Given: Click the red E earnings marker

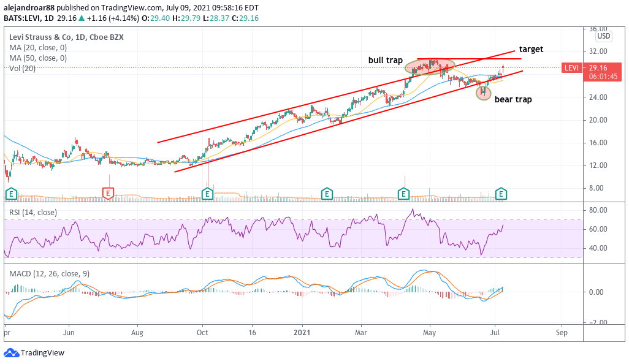Looking at the screenshot, I should 108,194.
